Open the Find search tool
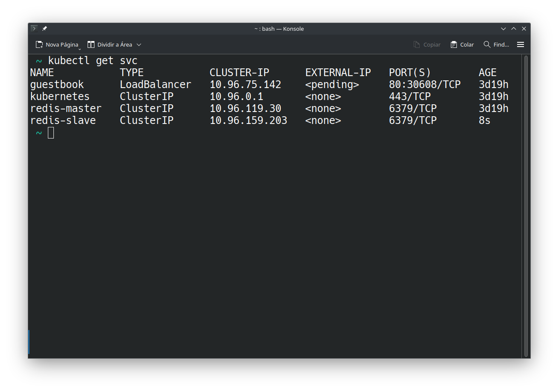Screen dimensions: 559x392 pos(496,44)
